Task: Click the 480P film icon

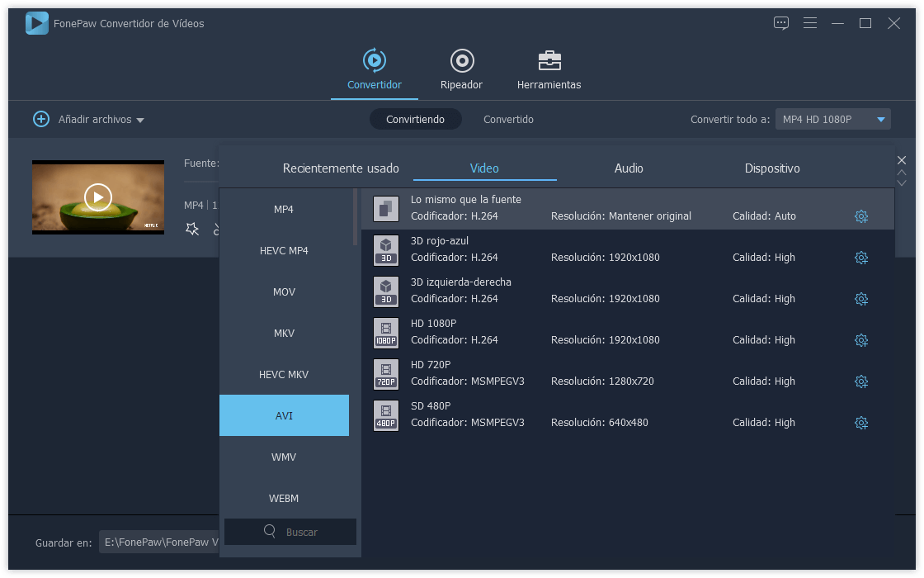Action: click(386, 415)
